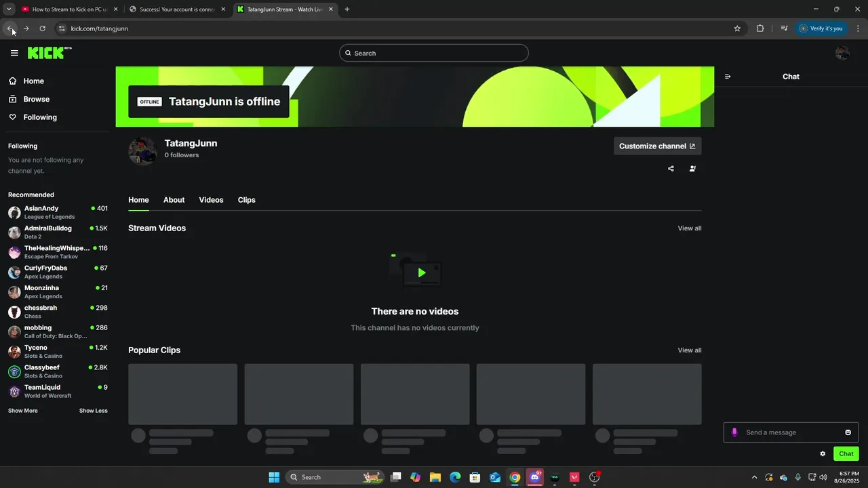868x488 pixels.
Task: Switch to the How to Stream to Kick tab
Action: 70,9
